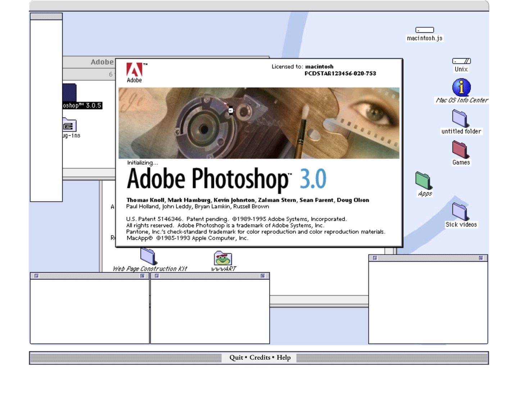Click the splash screen camera artwork

(259, 123)
